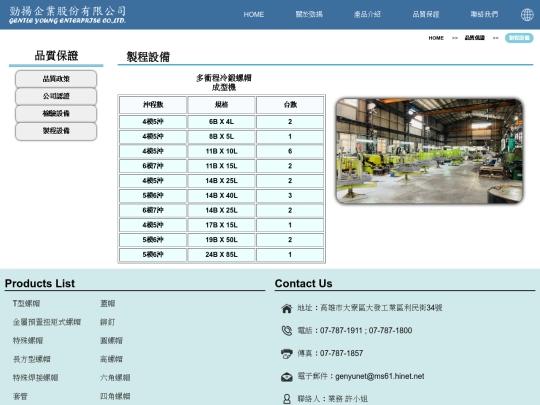Open the 六角螺帽 product link

point(115,378)
